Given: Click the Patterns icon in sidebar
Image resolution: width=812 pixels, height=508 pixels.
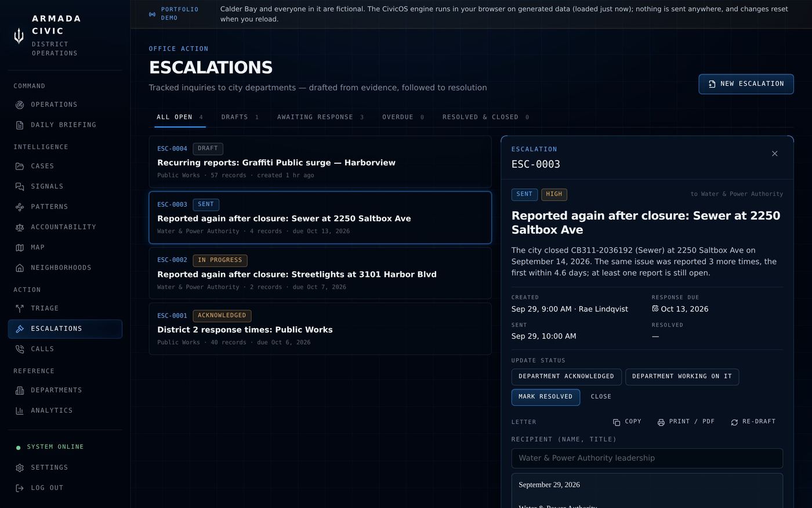Looking at the screenshot, I should 20,207.
